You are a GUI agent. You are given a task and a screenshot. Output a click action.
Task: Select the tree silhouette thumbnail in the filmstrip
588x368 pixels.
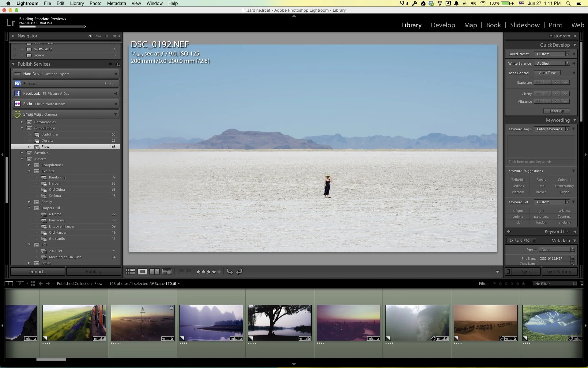tap(280, 323)
